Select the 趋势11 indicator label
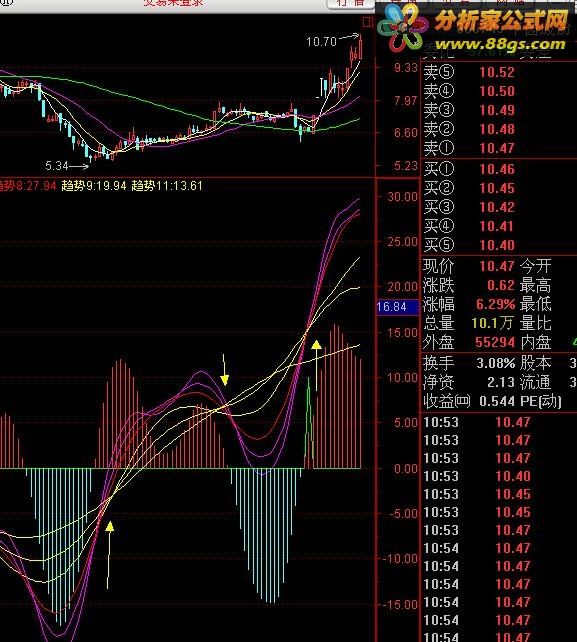577x642 pixels. pyautogui.click(x=167, y=186)
